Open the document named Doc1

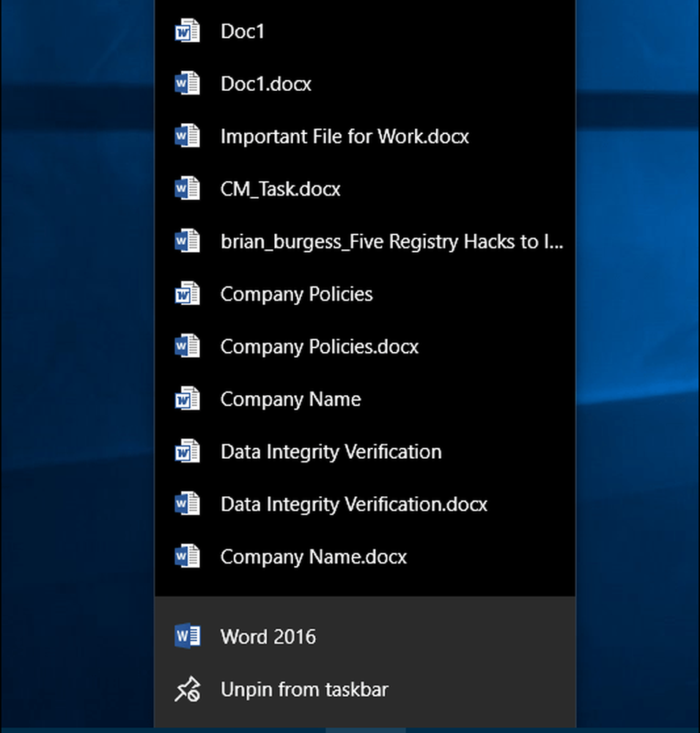(x=242, y=31)
